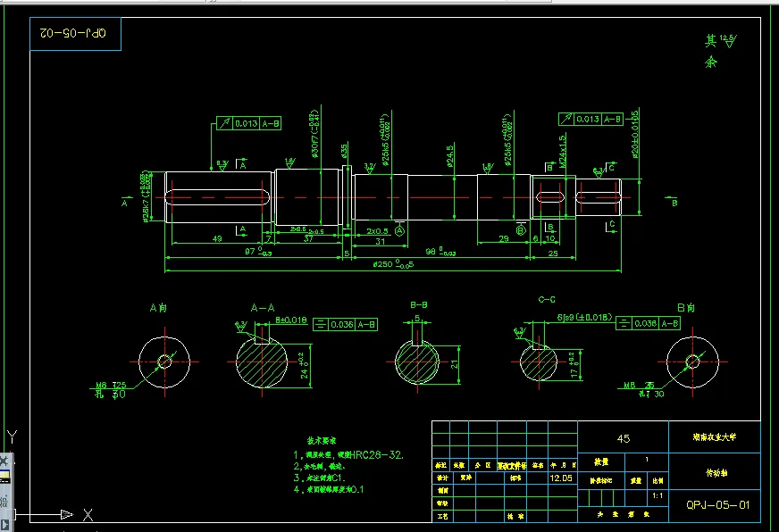The height and width of the screenshot is (532, 779).
Task: Select the HRC28-32 technical requirement line
Action: point(348,454)
